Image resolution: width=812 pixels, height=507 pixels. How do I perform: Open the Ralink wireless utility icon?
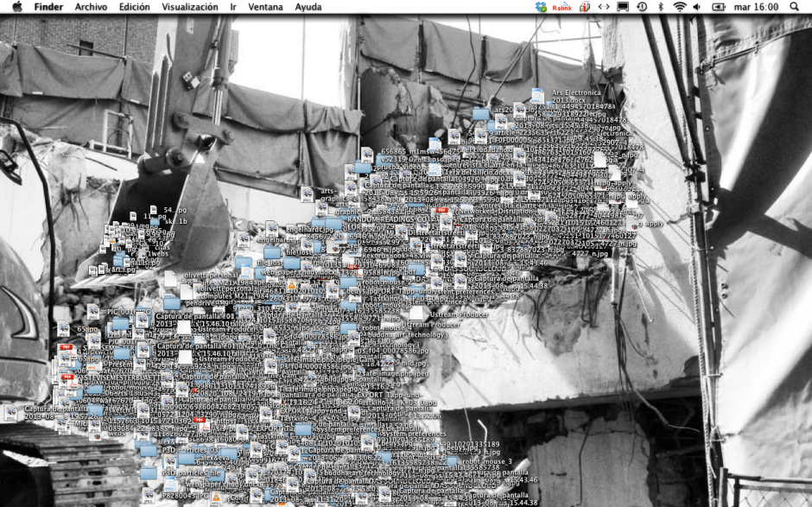pyautogui.click(x=562, y=7)
